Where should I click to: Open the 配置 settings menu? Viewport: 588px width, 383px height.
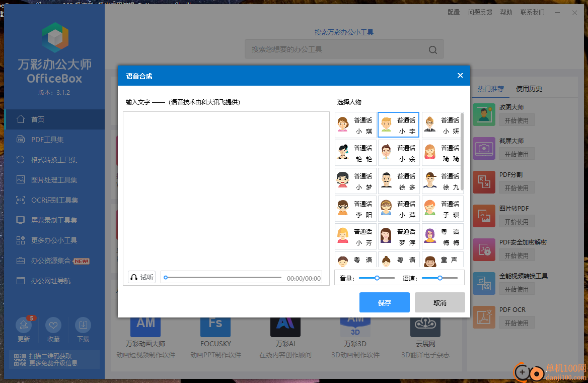pyautogui.click(x=454, y=12)
